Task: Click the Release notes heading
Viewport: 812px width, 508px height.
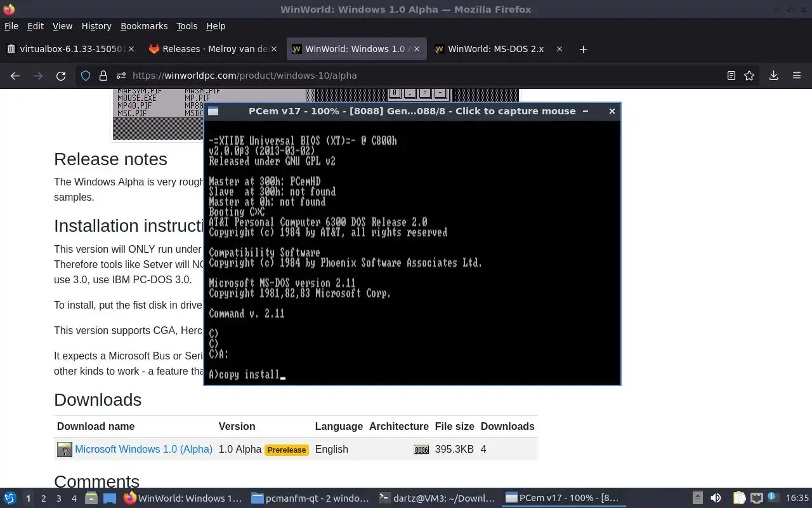Action: point(110,159)
